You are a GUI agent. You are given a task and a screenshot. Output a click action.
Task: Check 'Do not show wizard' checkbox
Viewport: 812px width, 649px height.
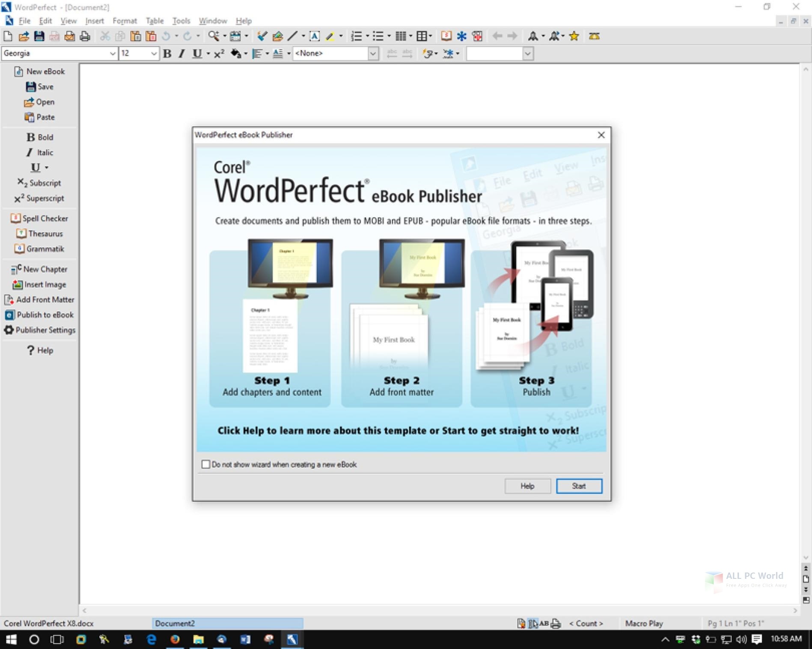[x=206, y=464]
